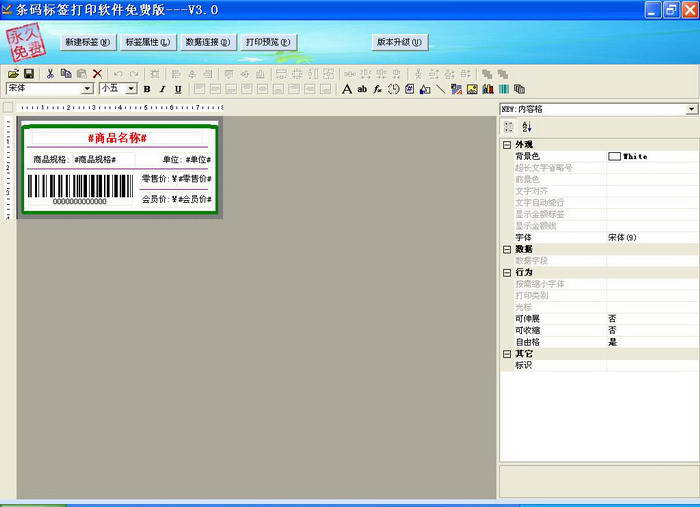Viewport: 700px width, 507px height.
Task: Add a barcode with barcode tool icon
Action: click(504, 89)
